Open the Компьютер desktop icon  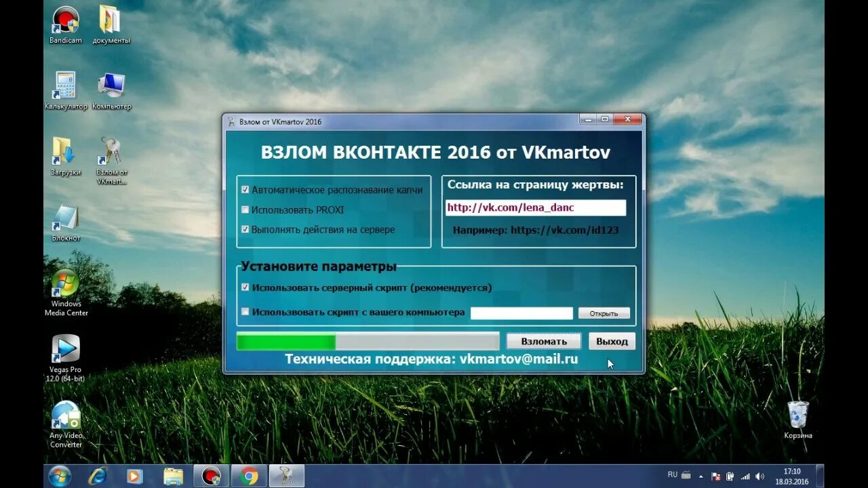click(x=111, y=91)
